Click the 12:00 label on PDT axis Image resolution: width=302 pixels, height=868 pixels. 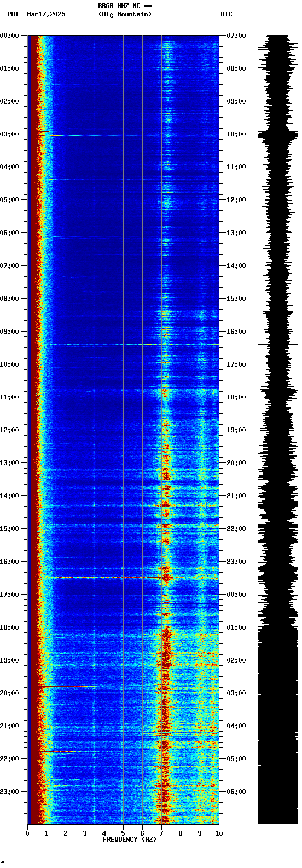pyautogui.click(x=10, y=430)
